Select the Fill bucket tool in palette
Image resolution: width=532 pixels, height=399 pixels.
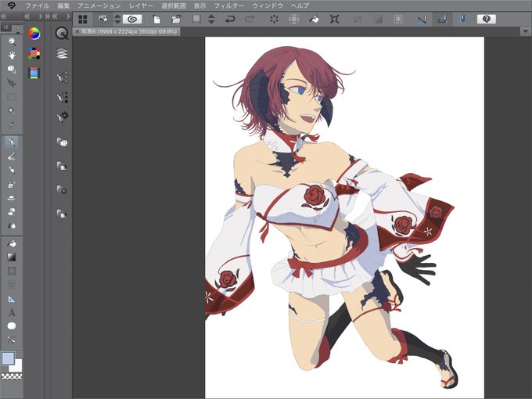coord(12,243)
